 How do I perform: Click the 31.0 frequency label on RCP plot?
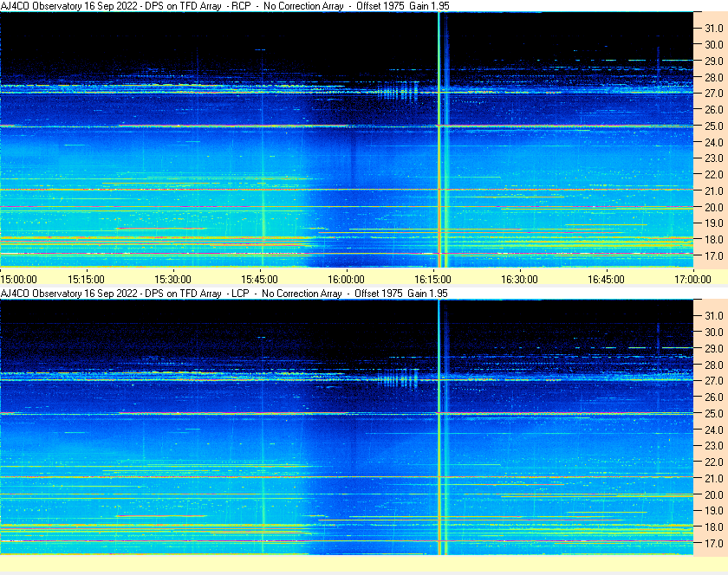714,29
